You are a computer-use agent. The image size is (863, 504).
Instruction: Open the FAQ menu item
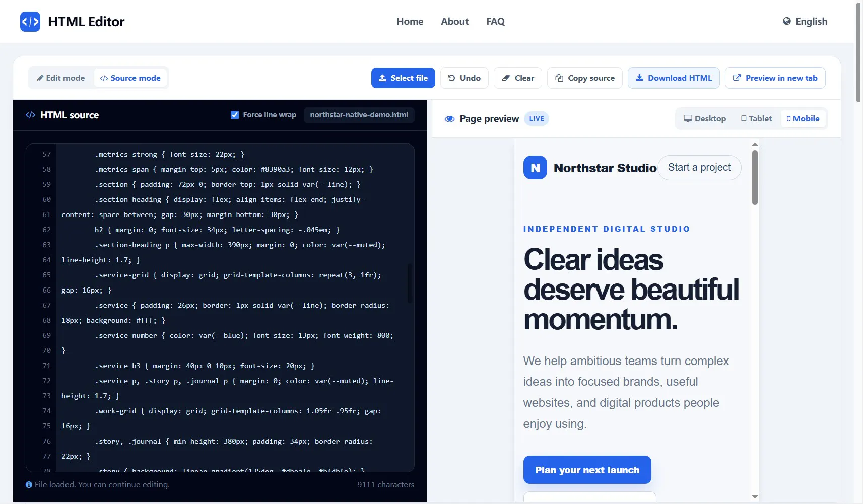[x=495, y=22]
